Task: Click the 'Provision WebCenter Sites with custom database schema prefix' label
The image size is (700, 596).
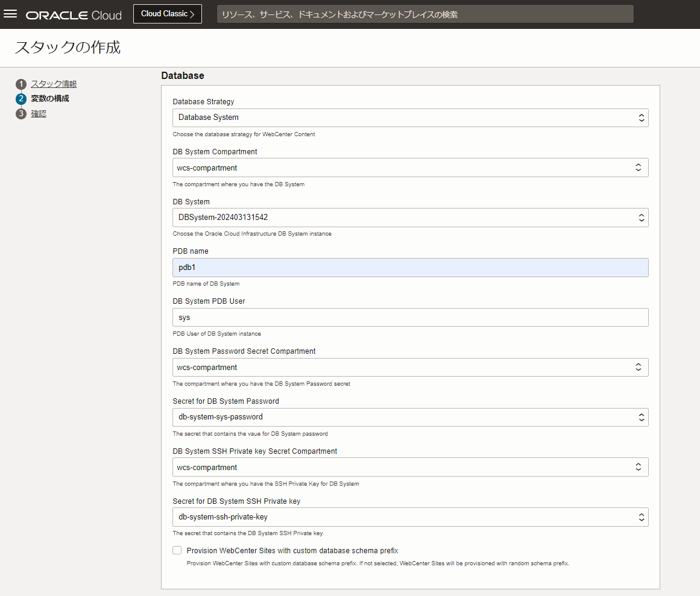Action: coord(292,550)
